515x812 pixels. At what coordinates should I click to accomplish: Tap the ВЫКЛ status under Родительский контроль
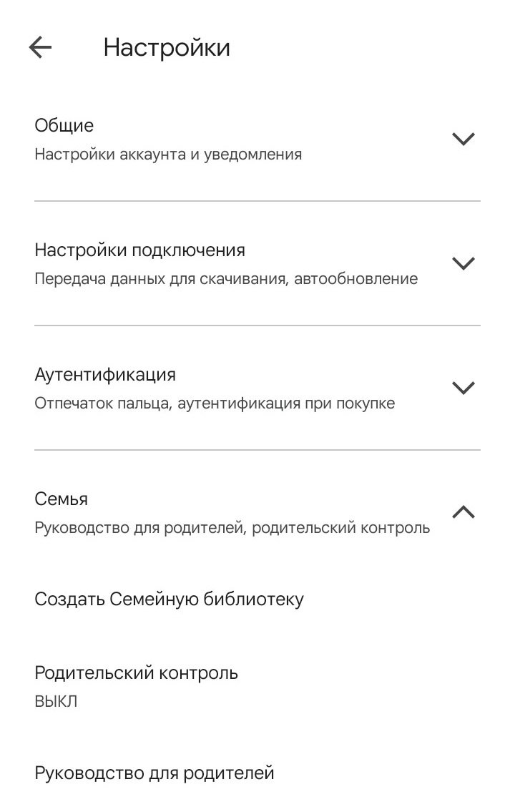pyautogui.click(x=56, y=701)
